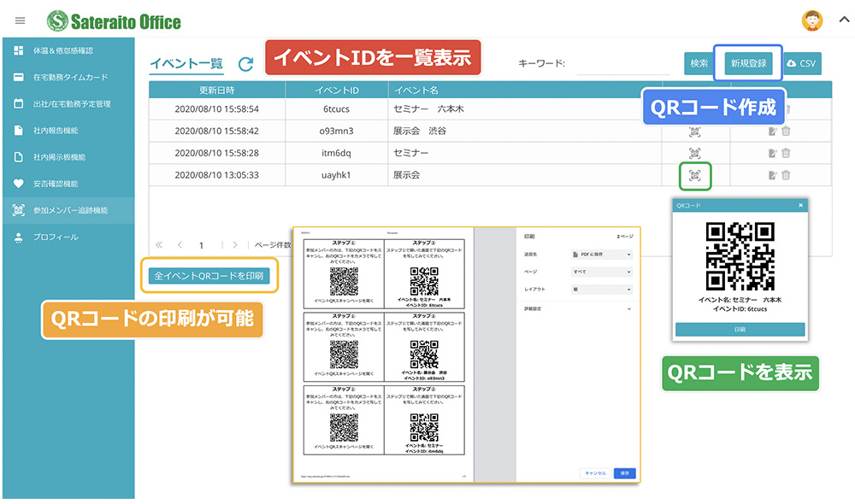Sort by the 更新日時 column header

tap(217, 90)
